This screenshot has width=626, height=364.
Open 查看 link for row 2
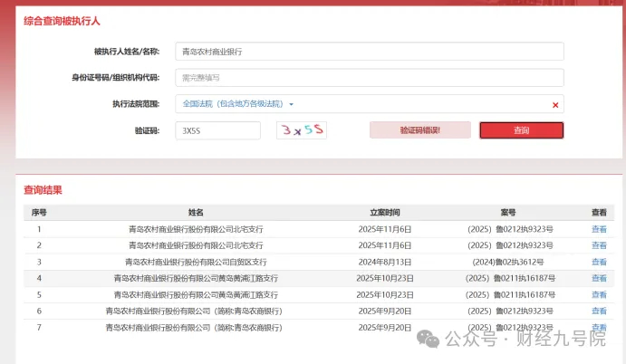(x=599, y=245)
